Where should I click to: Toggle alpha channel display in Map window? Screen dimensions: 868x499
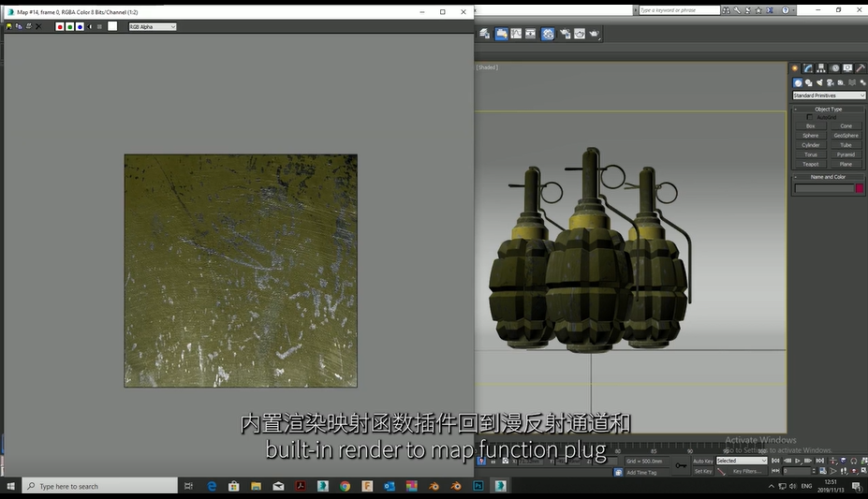pyautogui.click(x=90, y=26)
